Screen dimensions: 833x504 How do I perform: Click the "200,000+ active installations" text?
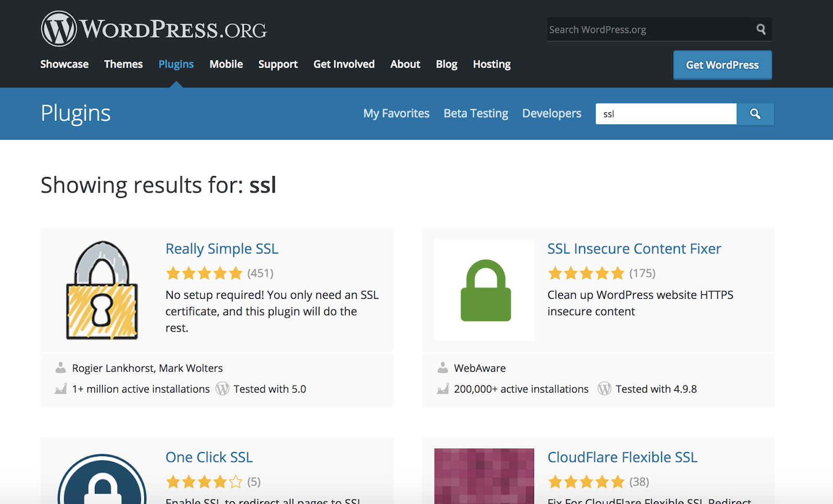point(521,389)
